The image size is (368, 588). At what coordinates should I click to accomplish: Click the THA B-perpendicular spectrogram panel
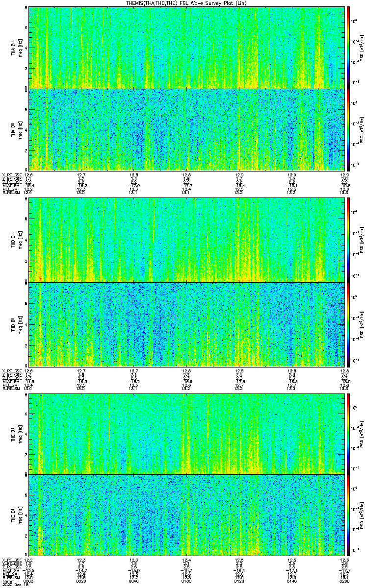click(186, 47)
